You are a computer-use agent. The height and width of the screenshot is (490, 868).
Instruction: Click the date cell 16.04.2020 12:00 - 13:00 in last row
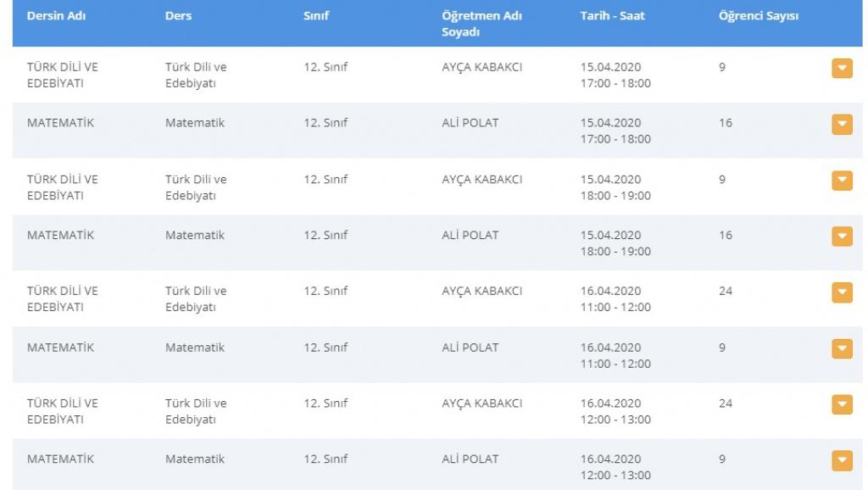tap(615, 467)
